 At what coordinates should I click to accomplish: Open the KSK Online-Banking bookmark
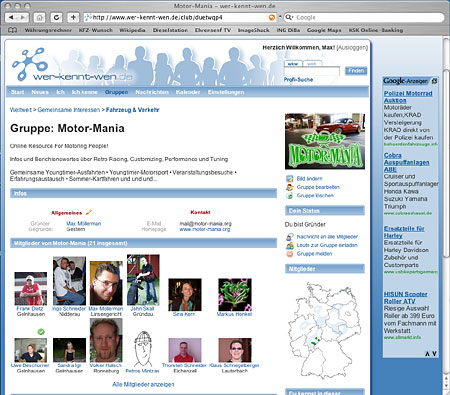[x=376, y=30]
